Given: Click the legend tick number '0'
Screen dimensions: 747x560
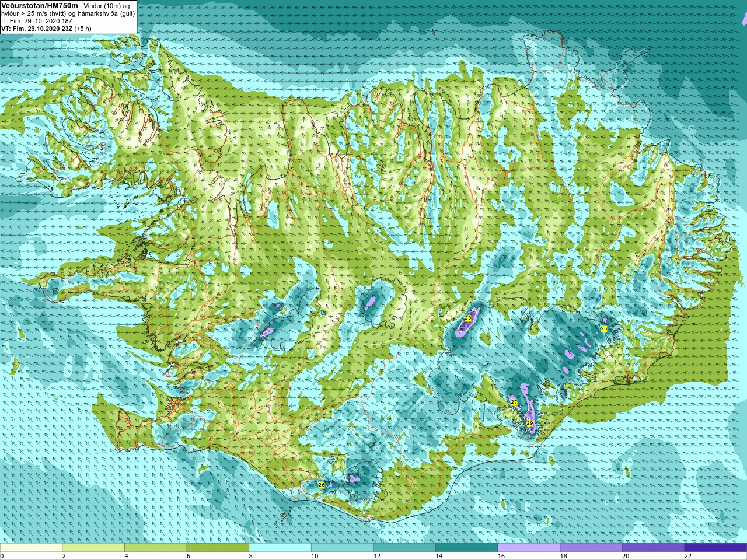Looking at the screenshot, I should pyautogui.click(x=2, y=556).
